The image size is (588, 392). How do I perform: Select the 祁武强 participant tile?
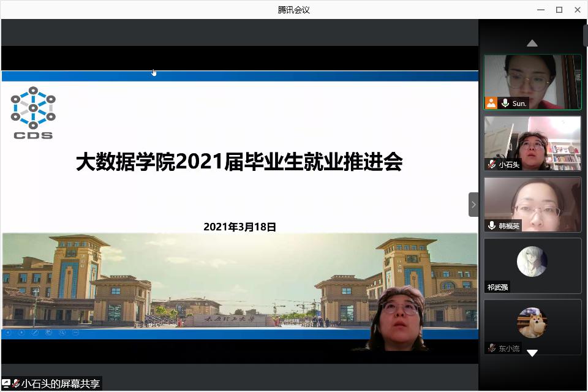(x=532, y=266)
